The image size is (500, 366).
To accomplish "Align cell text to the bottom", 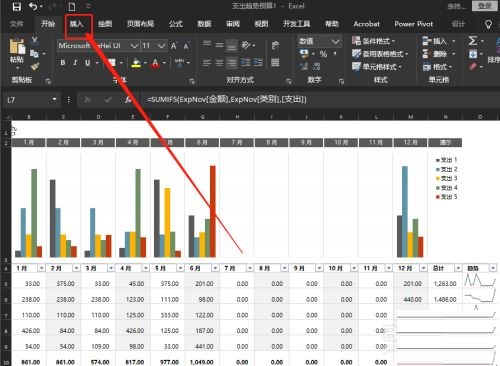I will click(232, 45).
